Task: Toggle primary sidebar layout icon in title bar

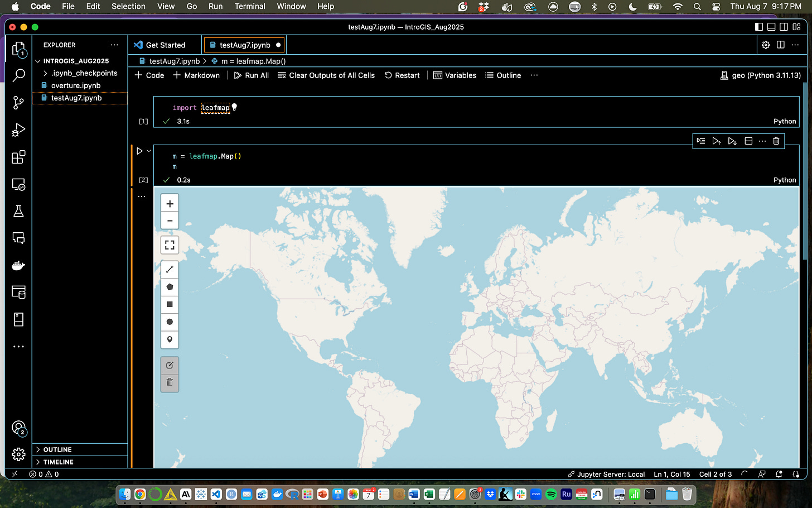Action: coord(759,27)
